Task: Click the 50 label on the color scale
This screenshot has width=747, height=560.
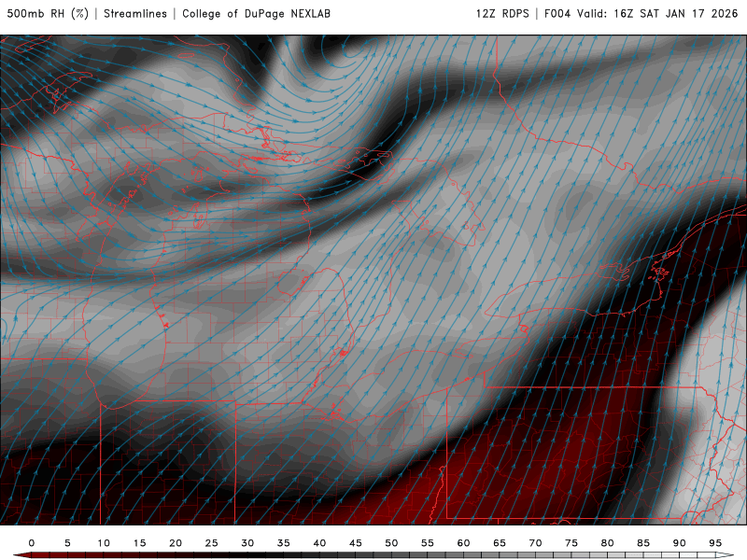Action: tap(391, 543)
